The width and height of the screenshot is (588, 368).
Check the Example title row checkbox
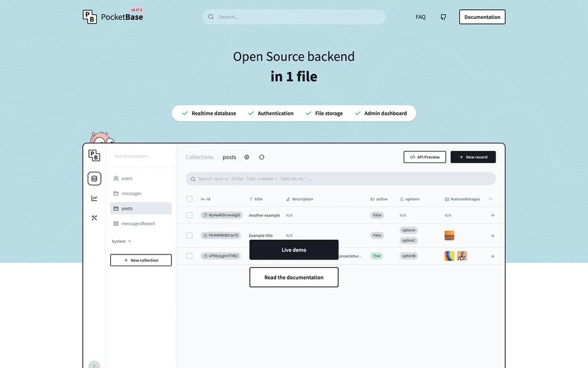(x=189, y=236)
